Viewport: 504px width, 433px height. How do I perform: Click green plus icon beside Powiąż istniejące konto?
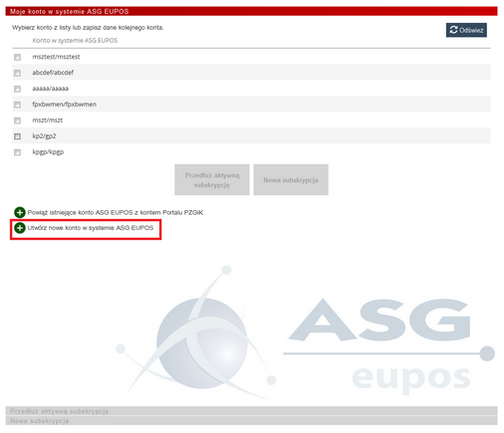click(20, 212)
